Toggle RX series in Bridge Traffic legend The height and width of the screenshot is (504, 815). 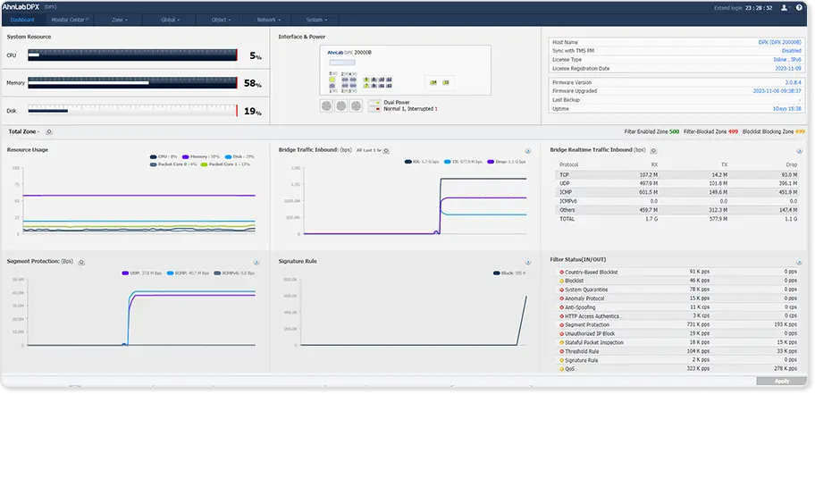click(x=422, y=162)
